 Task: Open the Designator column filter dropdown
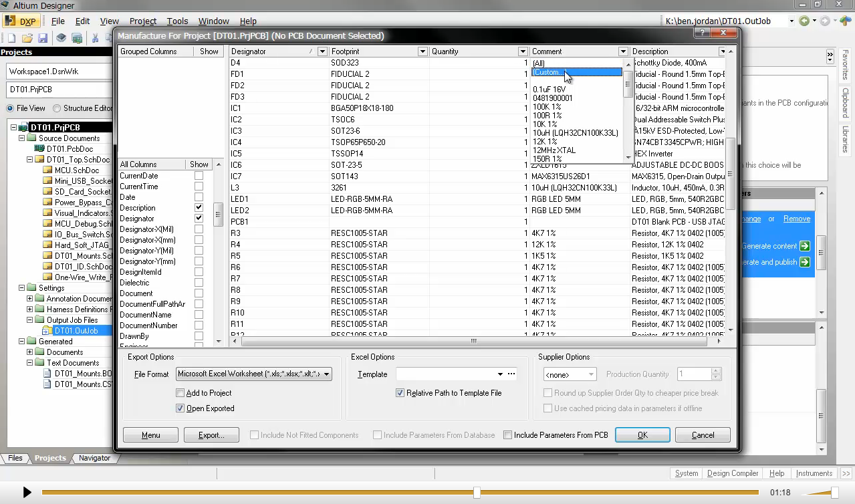coord(322,51)
